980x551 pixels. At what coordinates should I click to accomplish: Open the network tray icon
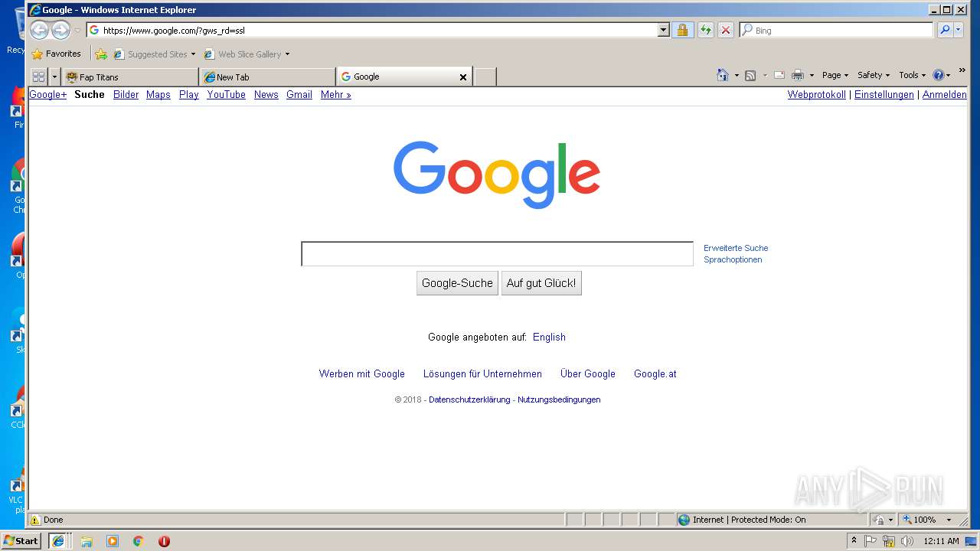[x=889, y=541]
